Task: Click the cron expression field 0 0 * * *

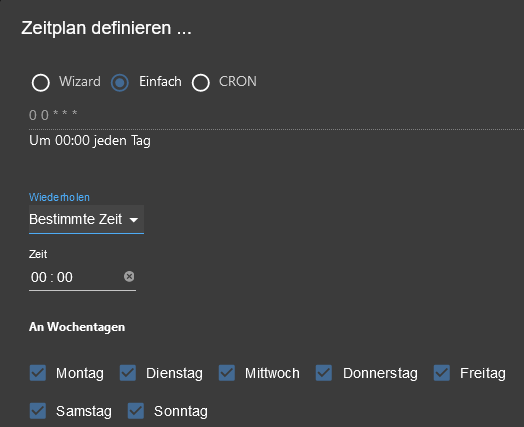Action: click(x=276, y=115)
